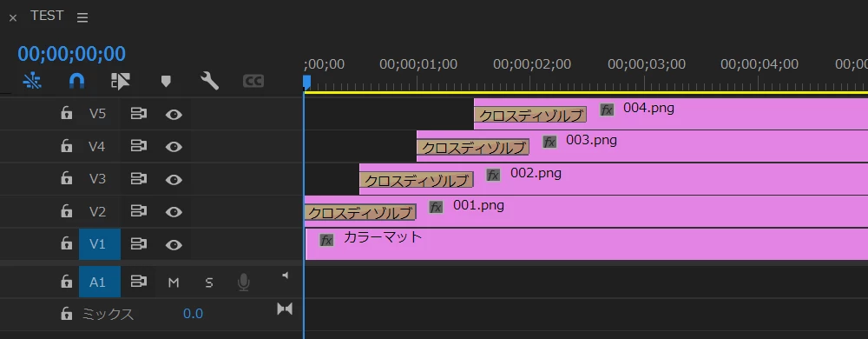Toggle the V3 track lock
Image resolution: width=868 pixels, height=339 pixels.
pos(67,178)
